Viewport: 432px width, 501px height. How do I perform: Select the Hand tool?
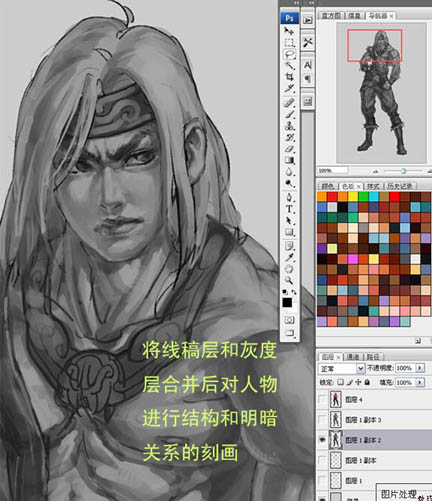(x=289, y=269)
